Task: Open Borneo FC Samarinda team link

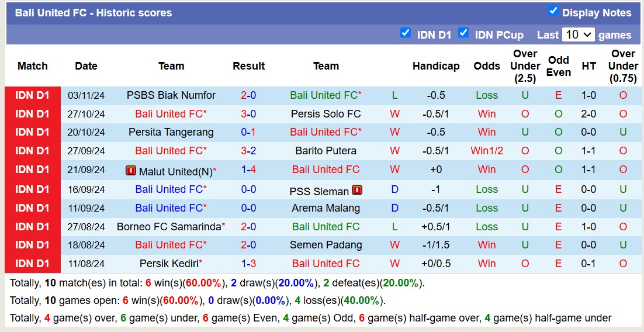Action: click(169, 226)
